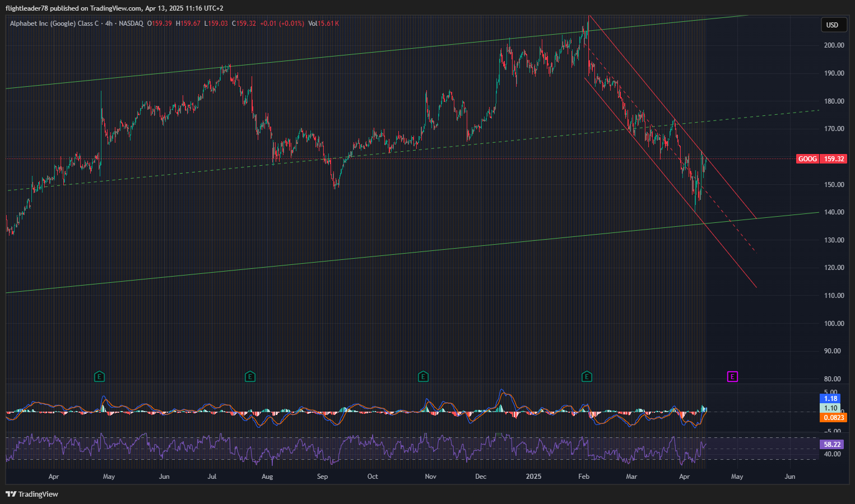Click the 1.10 histogram value label
This screenshot has height=504, width=855.
(x=830, y=408)
